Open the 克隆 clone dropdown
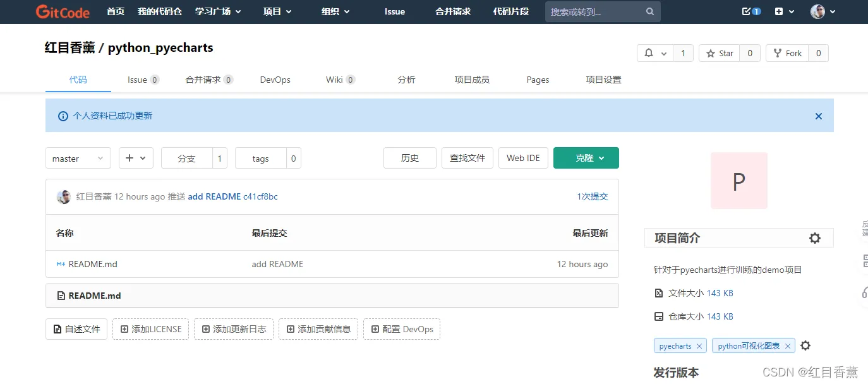The image size is (868, 384). pyautogui.click(x=586, y=158)
